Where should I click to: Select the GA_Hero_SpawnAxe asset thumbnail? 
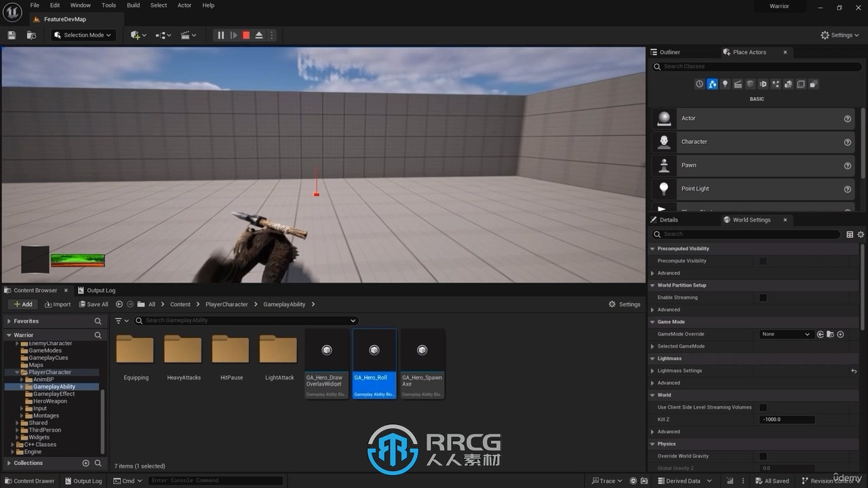422,350
